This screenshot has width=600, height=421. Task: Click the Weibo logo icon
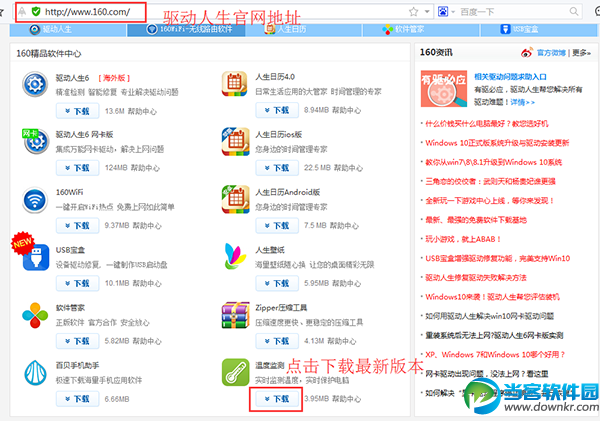(527, 52)
